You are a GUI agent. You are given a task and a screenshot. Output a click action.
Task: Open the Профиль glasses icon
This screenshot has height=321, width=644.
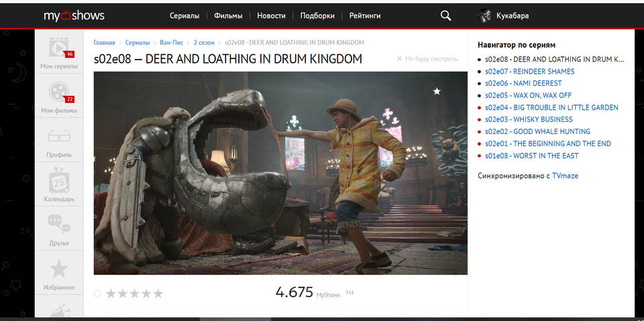(x=59, y=136)
